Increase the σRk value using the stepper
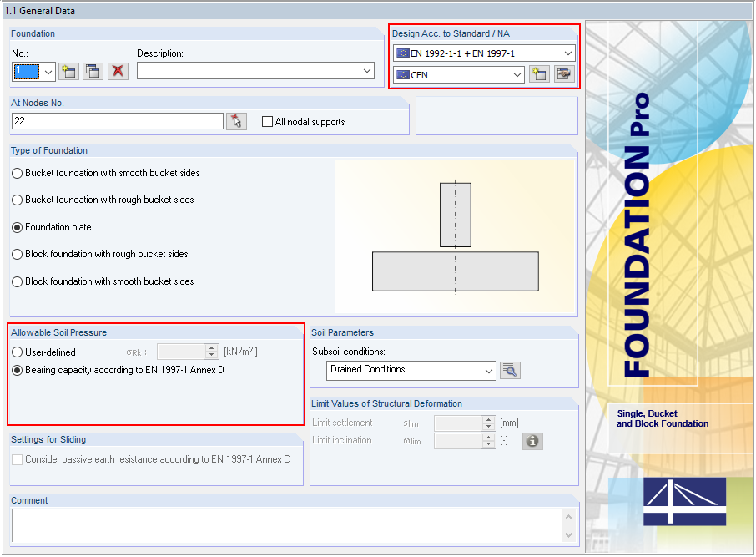This screenshot has height=557, width=756. (x=211, y=347)
